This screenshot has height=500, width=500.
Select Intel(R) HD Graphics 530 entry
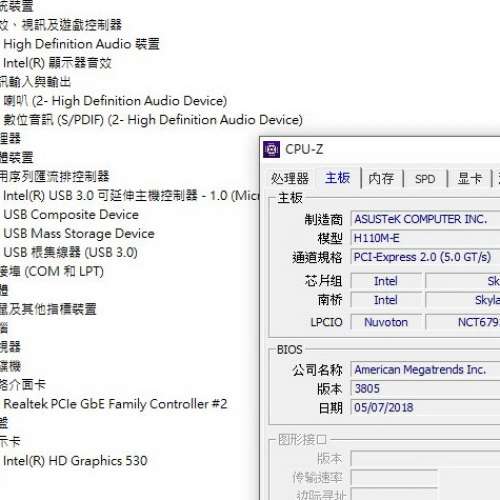point(75,461)
